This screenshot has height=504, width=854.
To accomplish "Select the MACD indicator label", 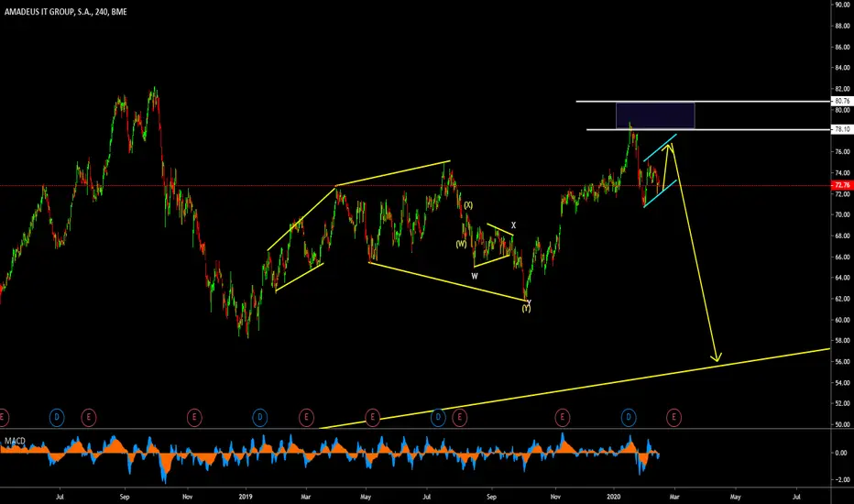I will tap(15, 440).
